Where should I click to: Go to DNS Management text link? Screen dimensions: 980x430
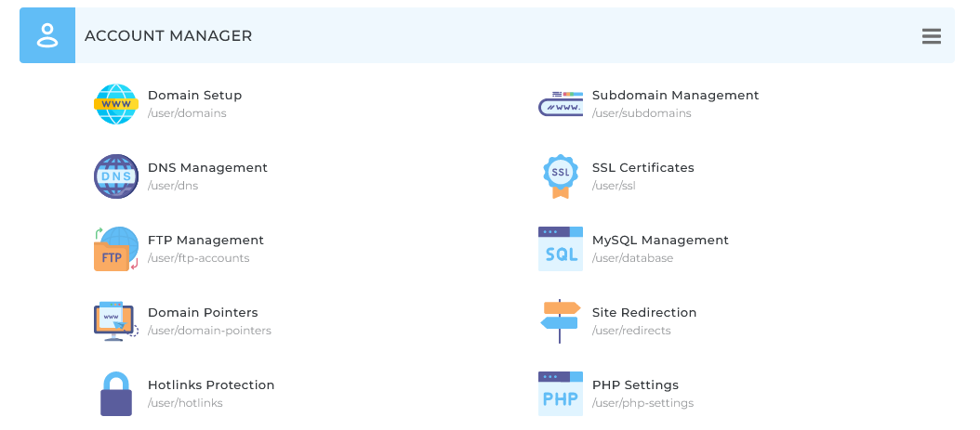click(207, 168)
